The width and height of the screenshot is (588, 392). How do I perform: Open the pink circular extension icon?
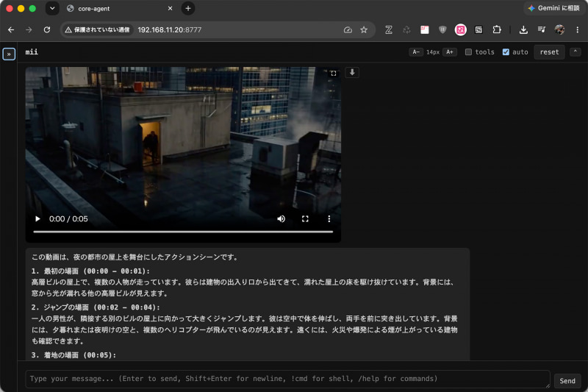point(461,29)
